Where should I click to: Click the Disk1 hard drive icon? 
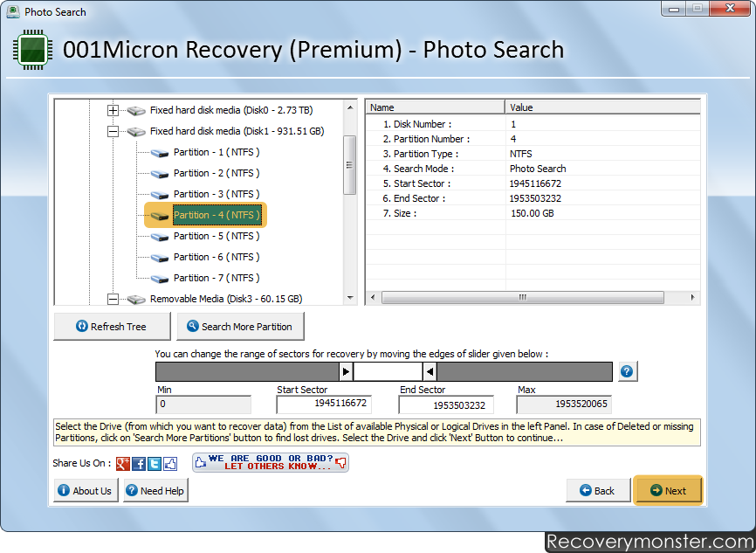(x=136, y=132)
